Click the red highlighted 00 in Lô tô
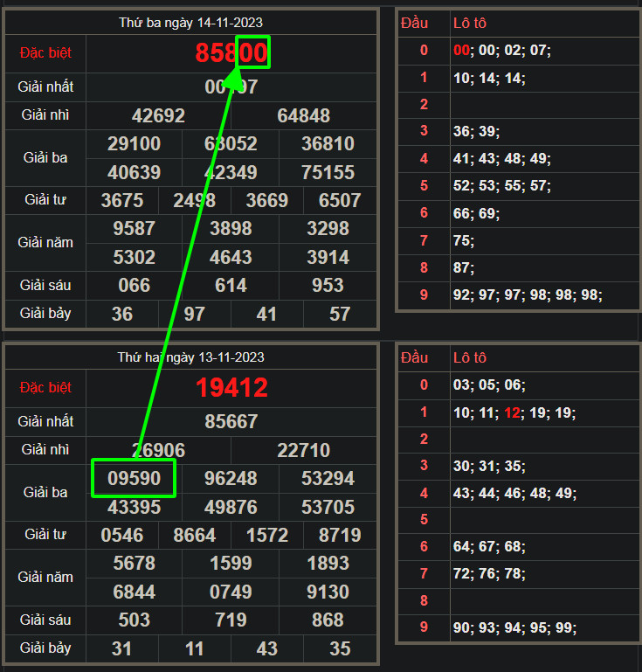This screenshot has width=642, height=672. (x=461, y=50)
